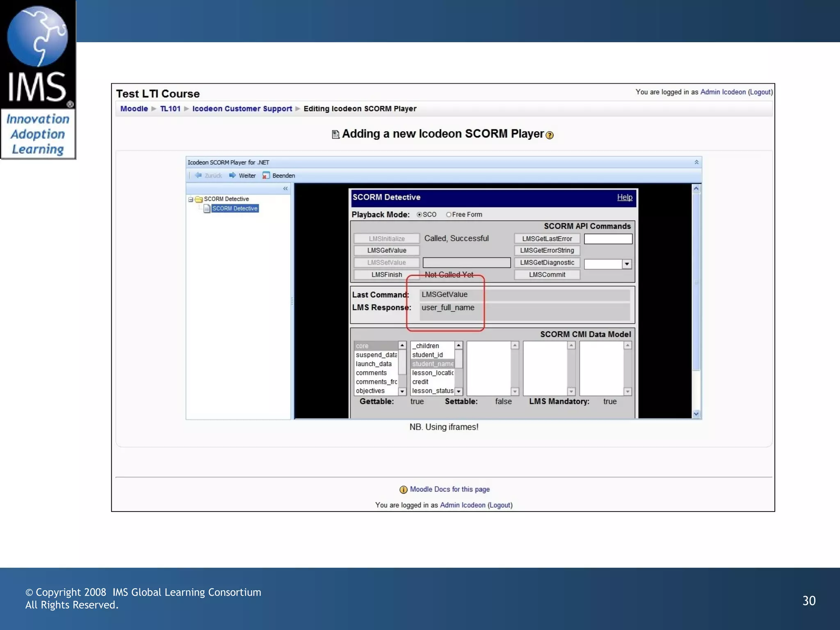Screen dimensions: 840x630
Task: Select the Free Form playback mode radio
Action: (x=449, y=215)
